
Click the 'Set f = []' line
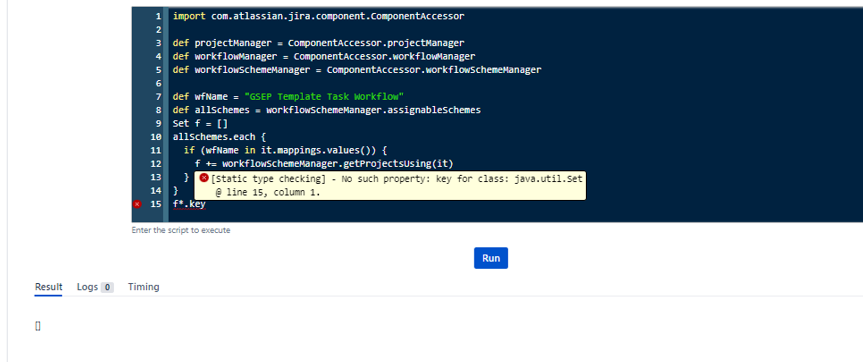[200, 124]
